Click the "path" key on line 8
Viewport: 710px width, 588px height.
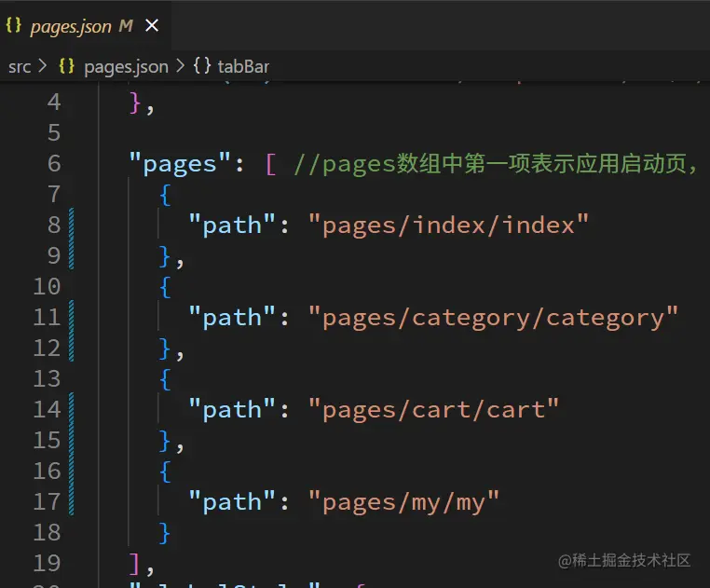232,226
